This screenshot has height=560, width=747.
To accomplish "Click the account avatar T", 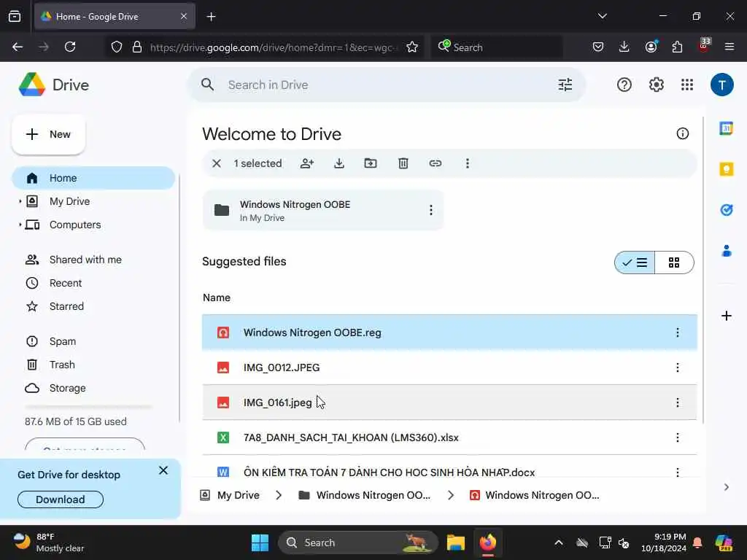I will pos(721,85).
